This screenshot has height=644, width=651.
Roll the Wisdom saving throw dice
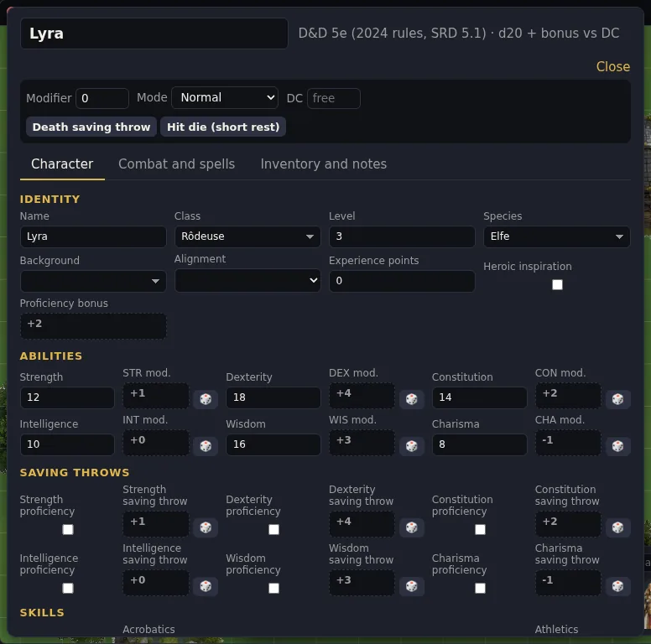(411, 586)
